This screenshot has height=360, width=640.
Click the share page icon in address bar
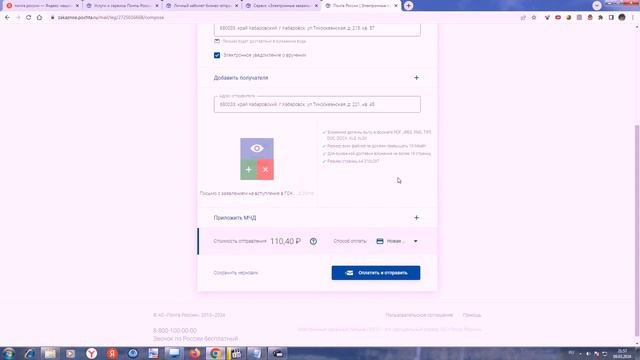coord(523,18)
